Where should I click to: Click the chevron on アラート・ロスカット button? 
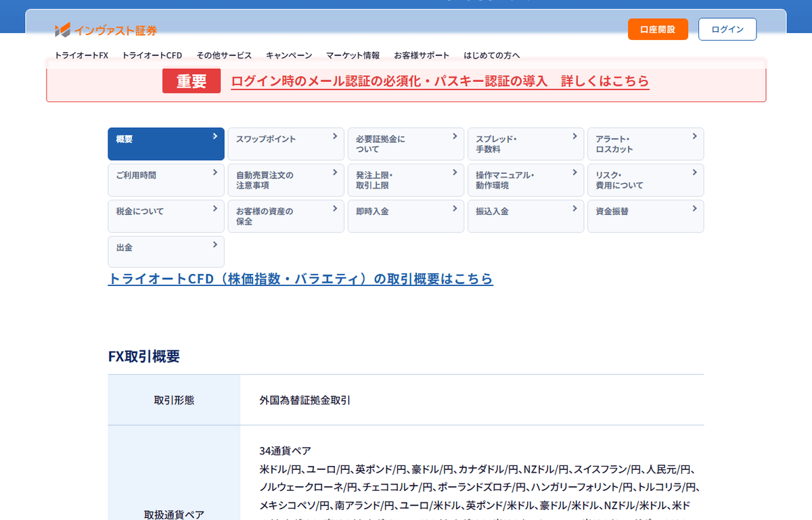[695, 136]
